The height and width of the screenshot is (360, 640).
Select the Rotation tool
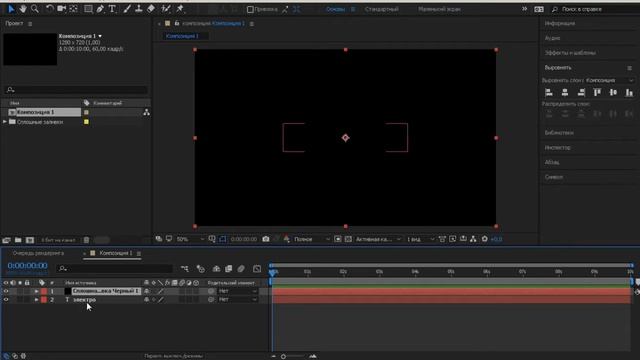(x=49, y=9)
